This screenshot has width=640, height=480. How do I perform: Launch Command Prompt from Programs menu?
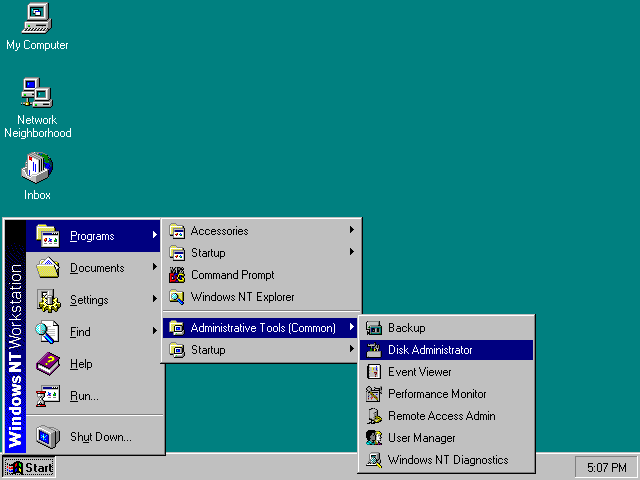pos(261,275)
